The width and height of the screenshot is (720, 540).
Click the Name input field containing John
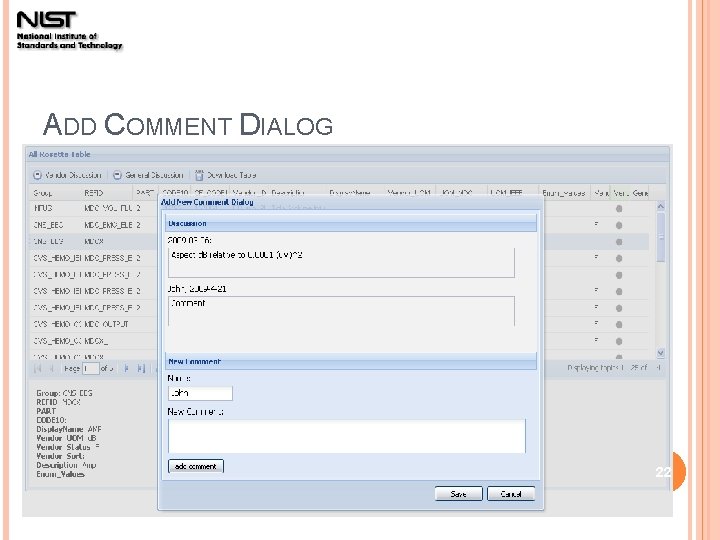(200, 393)
